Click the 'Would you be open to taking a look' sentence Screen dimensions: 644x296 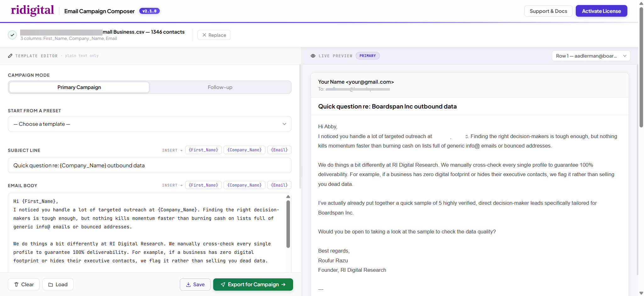pos(407,232)
